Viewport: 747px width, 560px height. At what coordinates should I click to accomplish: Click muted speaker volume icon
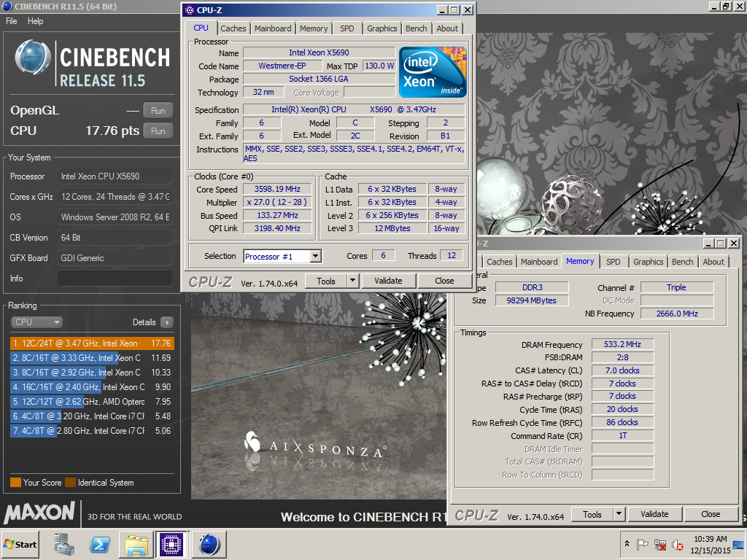pyautogui.click(x=677, y=544)
